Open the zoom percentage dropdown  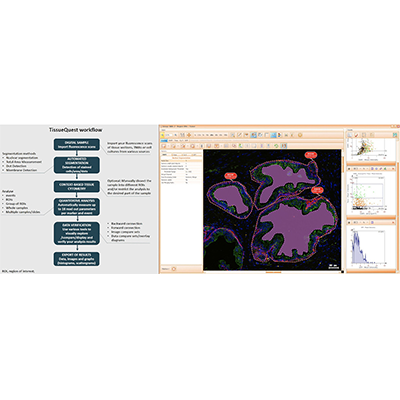pyautogui.click(x=169, y=135)
